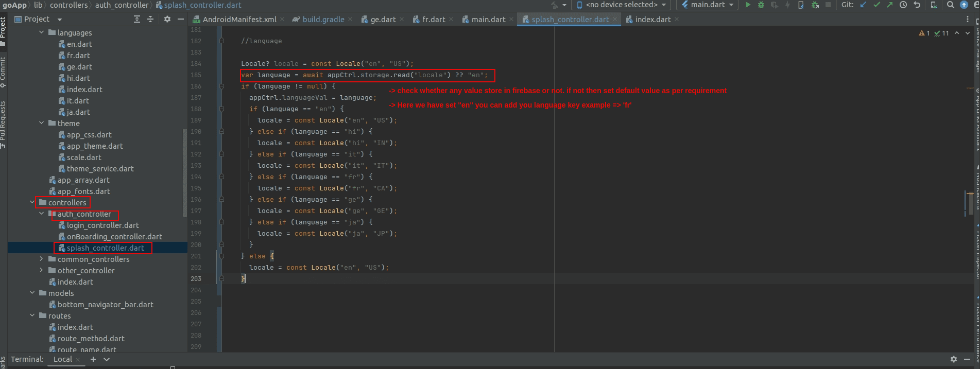The image size is (980, 369).
Task: Open the main.dart run configuration dropdown
Action: click(x=708, y=5)
